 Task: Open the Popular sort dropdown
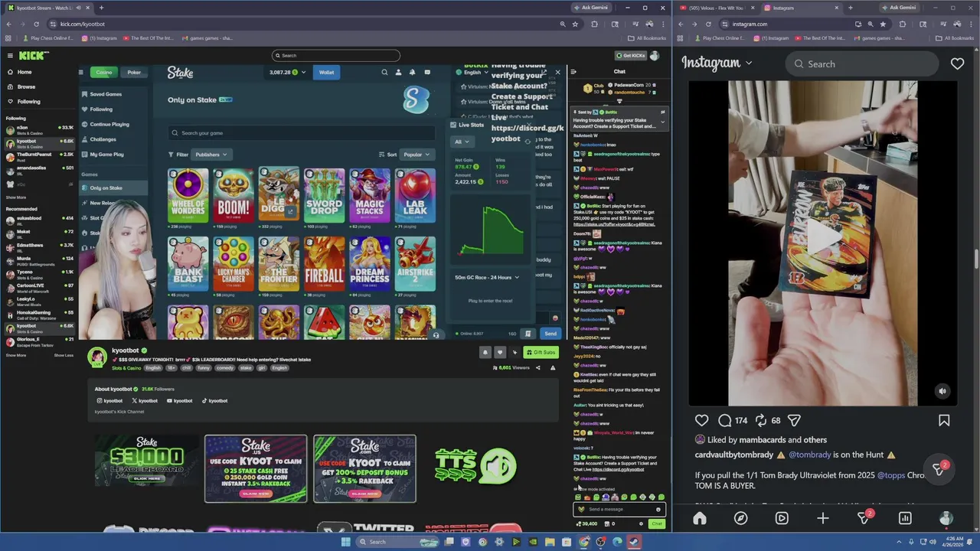[416, 155]
